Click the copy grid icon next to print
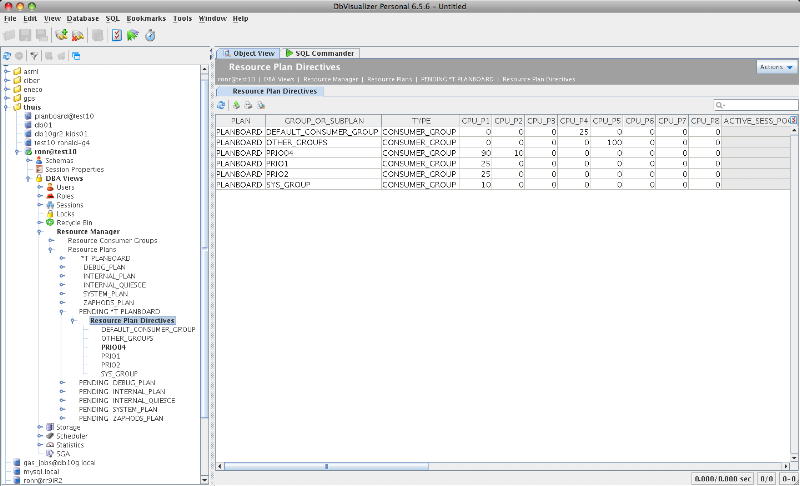 (x=261, y=105)
